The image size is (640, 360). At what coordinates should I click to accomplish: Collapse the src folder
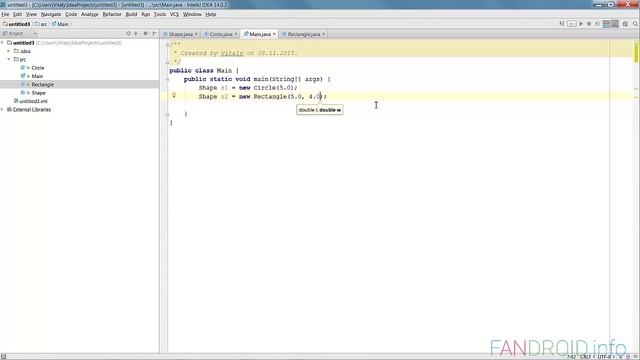9,59
